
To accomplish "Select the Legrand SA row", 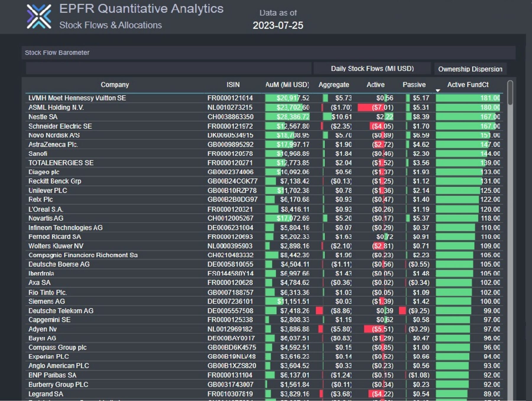I will pos(264,394).
